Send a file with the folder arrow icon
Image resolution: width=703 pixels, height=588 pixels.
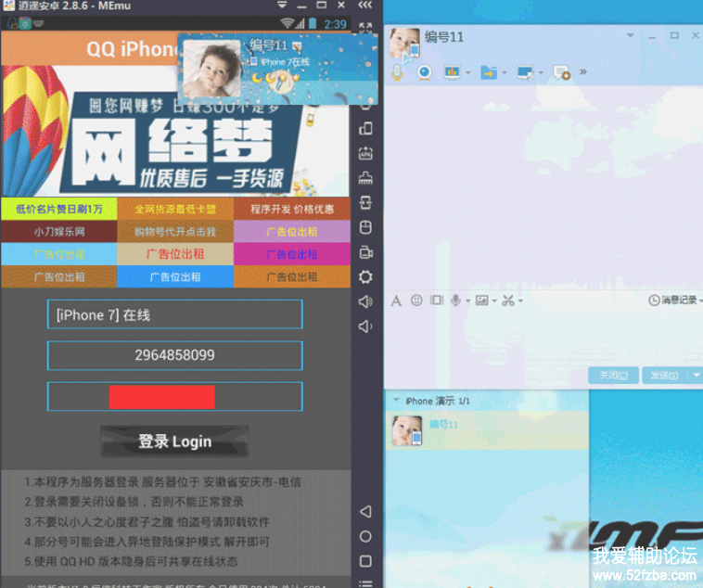coord(488,72)
